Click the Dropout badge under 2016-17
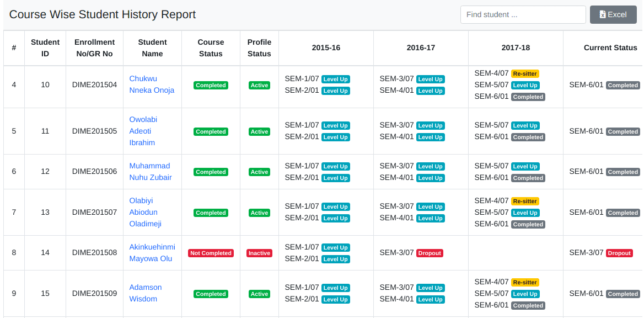The height and width of the screenshot is (318, 644). 430,253
